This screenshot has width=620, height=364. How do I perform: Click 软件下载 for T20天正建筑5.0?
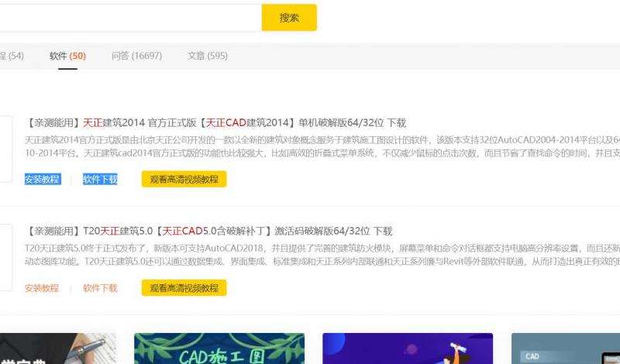pyautogui.click(x=100, y=288)
